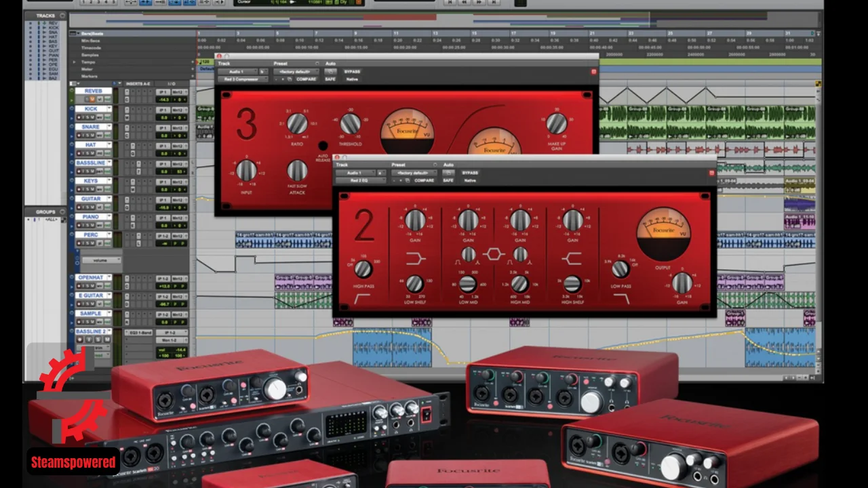This screenshot has width=868, height=488.
Task: Click COMPARE in the Red 2 EQ window
Action: pyautogui.click(x=424, y=181)
